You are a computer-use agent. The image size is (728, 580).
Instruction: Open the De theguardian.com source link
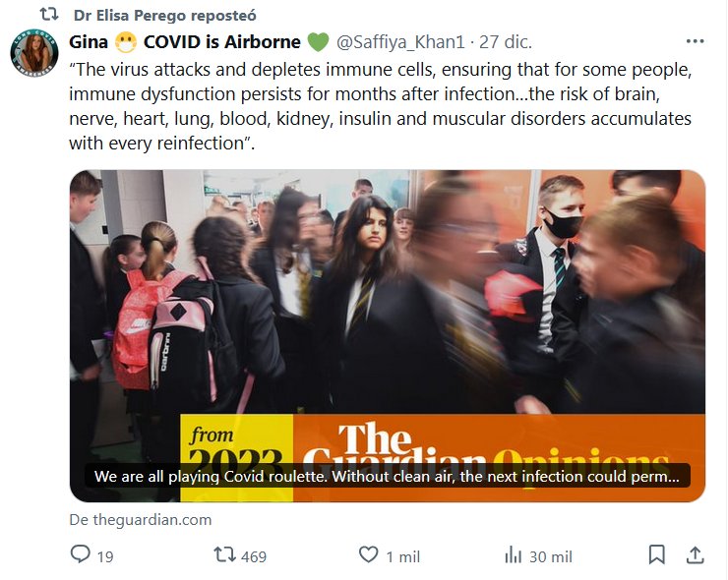tap(141, 520)
